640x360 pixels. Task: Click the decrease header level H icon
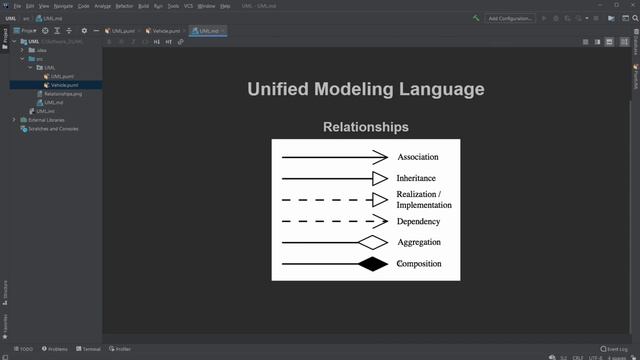pos(157,42)
